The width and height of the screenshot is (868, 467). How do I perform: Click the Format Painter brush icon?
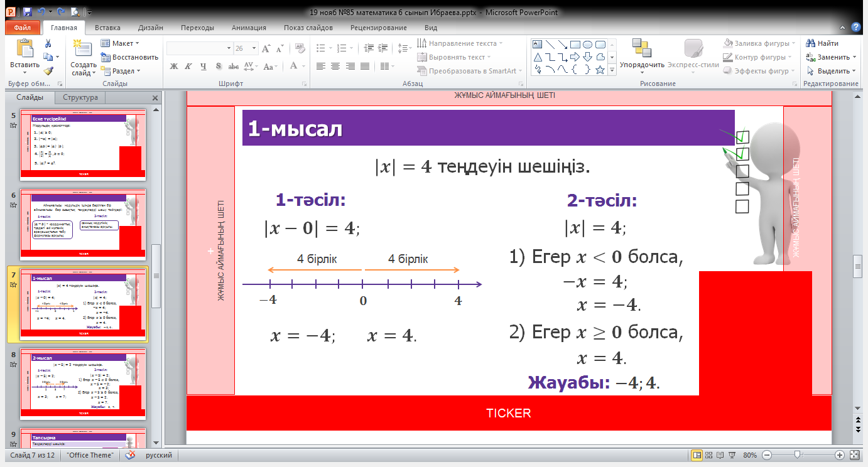tap(48, 71)
